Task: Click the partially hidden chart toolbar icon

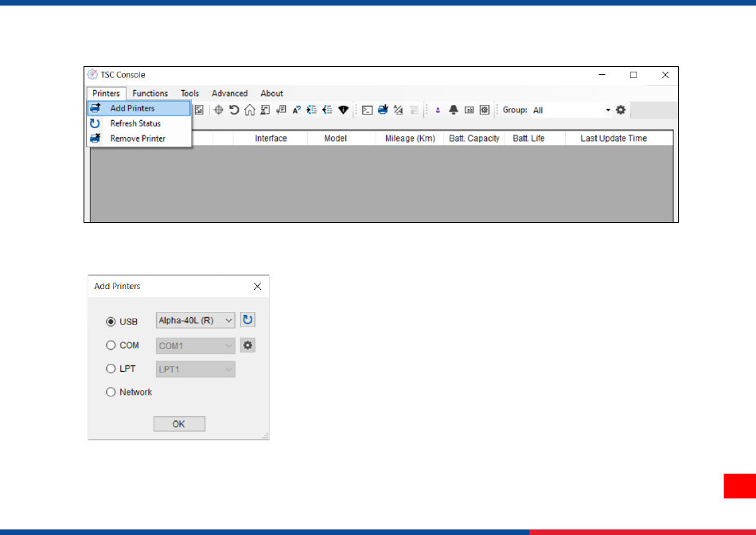Action: click(199, 110)
